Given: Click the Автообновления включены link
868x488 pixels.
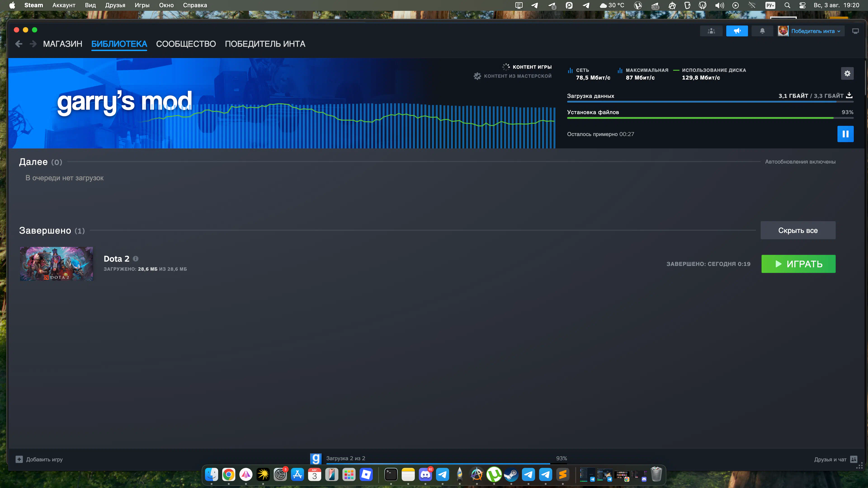Looking at the screenshot, I should tap(800, 162).
